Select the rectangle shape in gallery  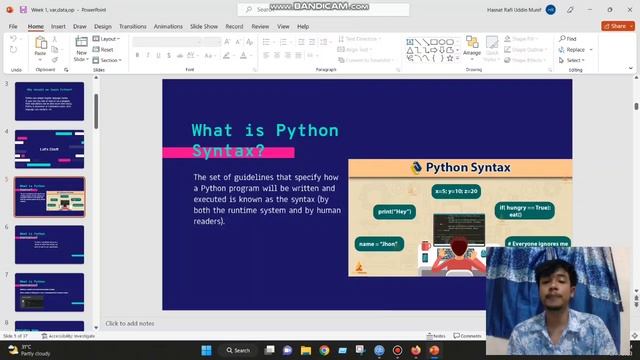[434, 42]
